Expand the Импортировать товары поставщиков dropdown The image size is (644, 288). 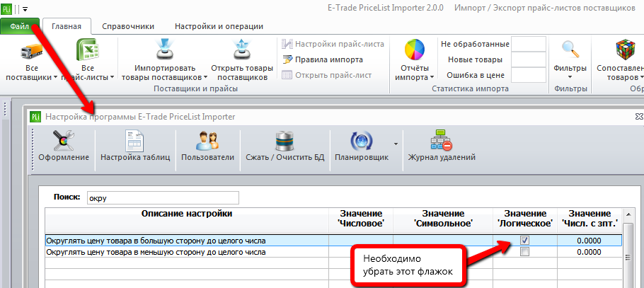point(205,78)
